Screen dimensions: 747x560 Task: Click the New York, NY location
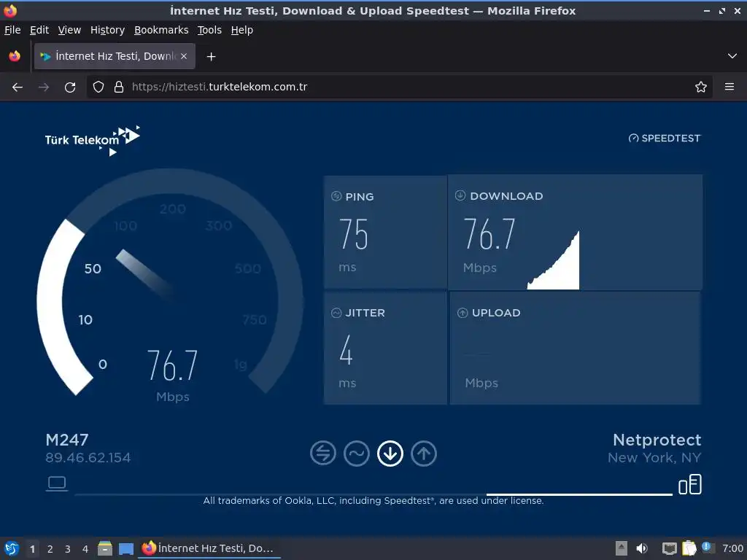coord(654,458)
